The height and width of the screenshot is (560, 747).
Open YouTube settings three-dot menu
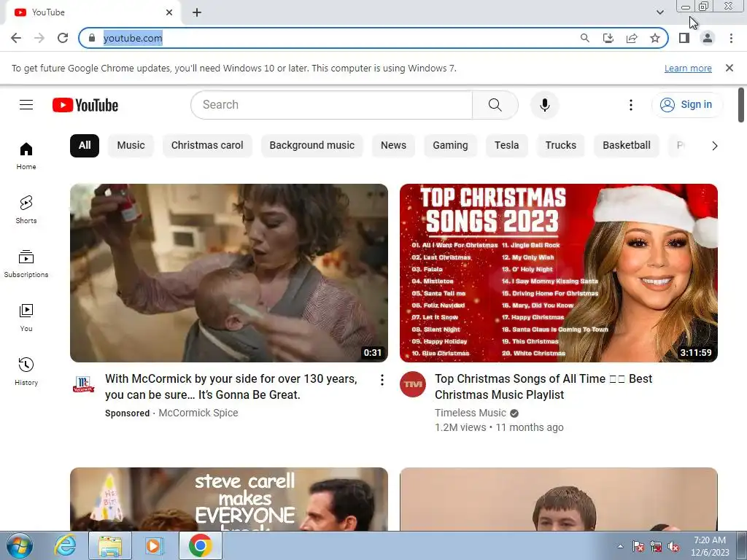(x=631, y=105)
